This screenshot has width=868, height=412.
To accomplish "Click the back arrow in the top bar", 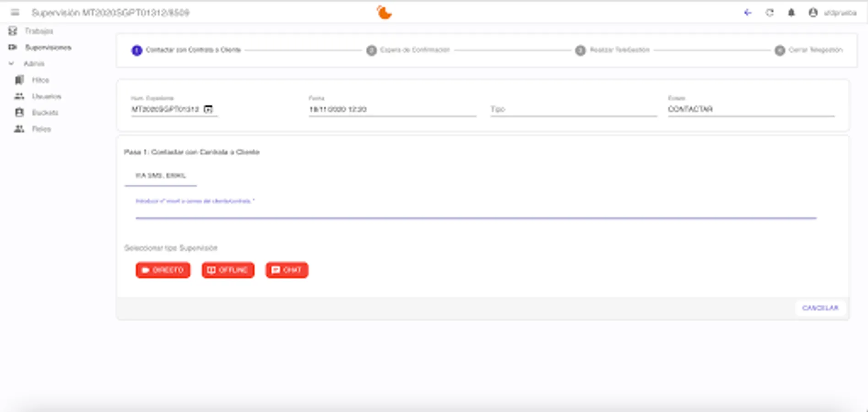I will tap(748, 13).
